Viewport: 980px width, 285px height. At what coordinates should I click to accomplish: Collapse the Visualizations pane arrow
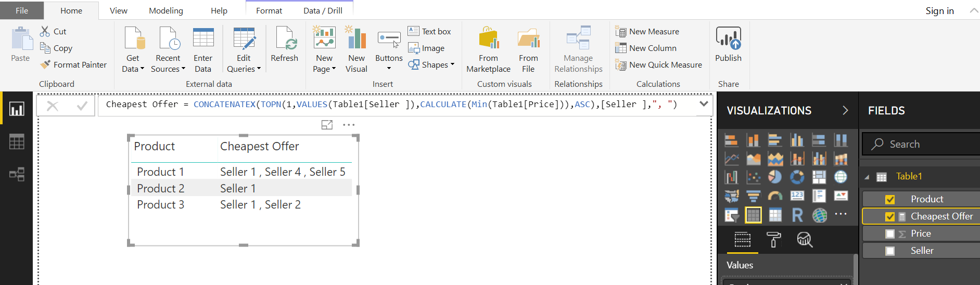pyautogui.click(x=845, y=110)
